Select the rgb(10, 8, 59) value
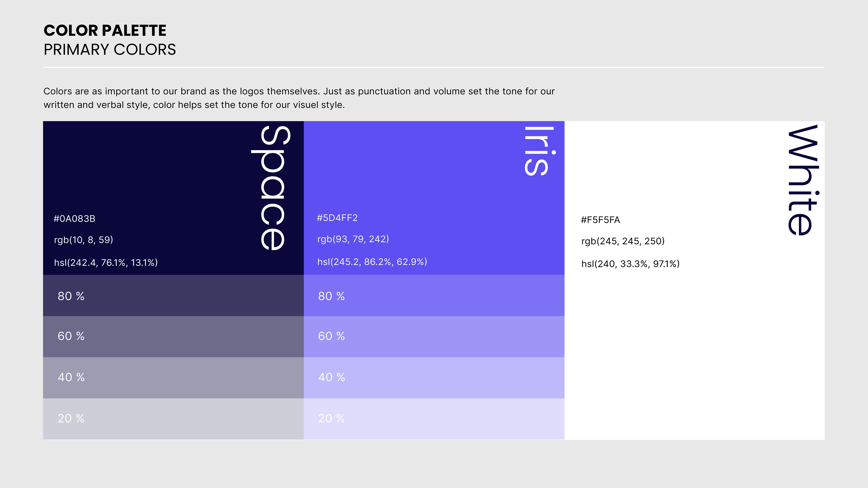 click(x=84, y=240)
